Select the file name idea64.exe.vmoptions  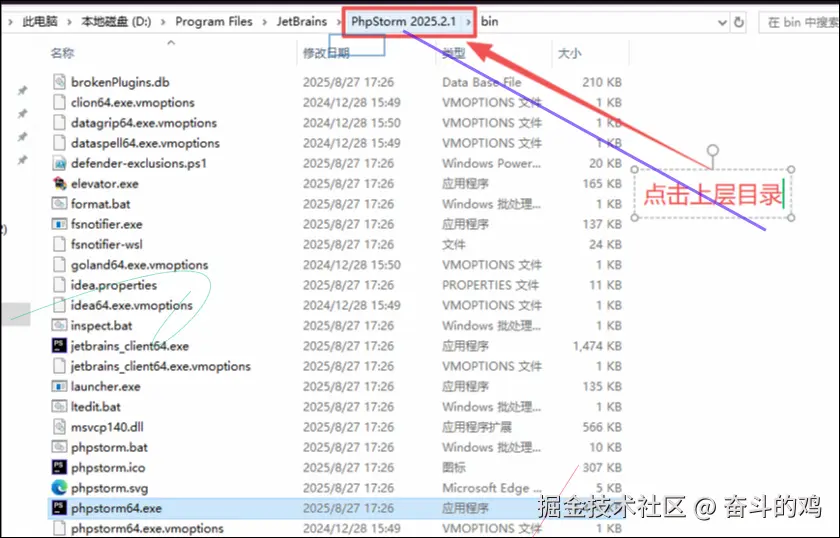click(132, 305)
